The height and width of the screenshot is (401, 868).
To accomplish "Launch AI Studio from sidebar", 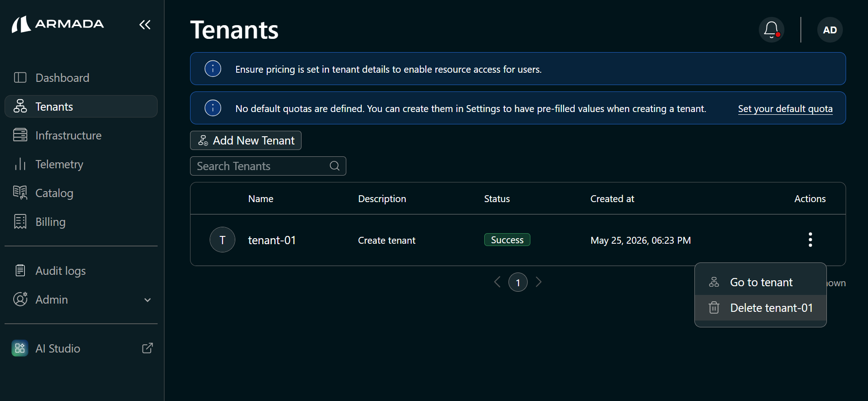I will tap(81, 348).
